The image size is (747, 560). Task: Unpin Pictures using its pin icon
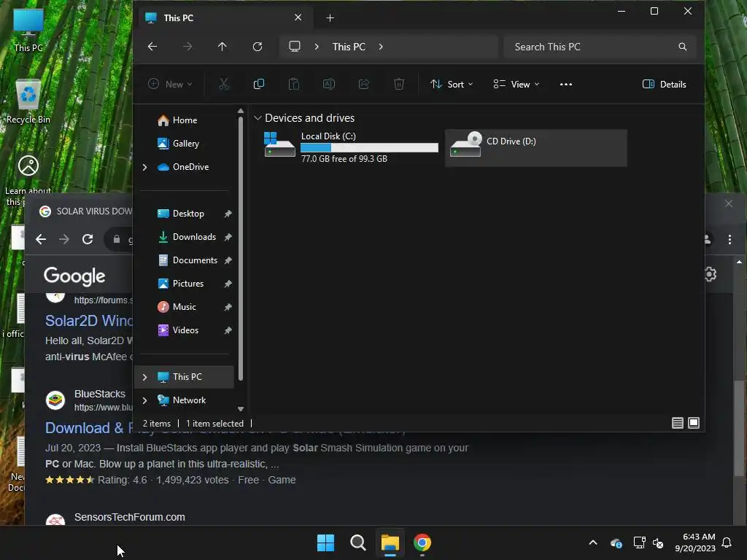click(x=228, y=284)
